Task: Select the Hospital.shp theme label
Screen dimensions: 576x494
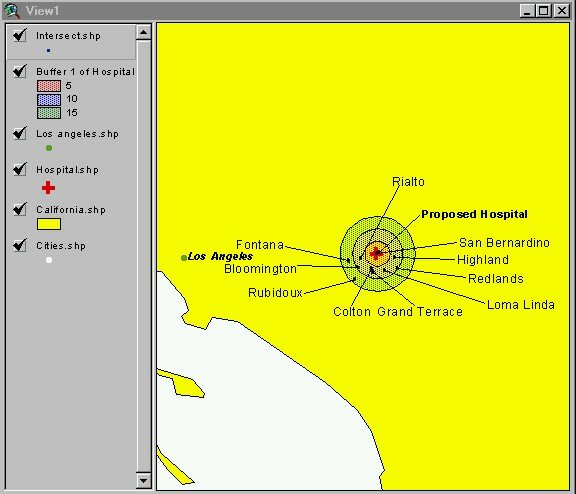Action: coord(67,170)
